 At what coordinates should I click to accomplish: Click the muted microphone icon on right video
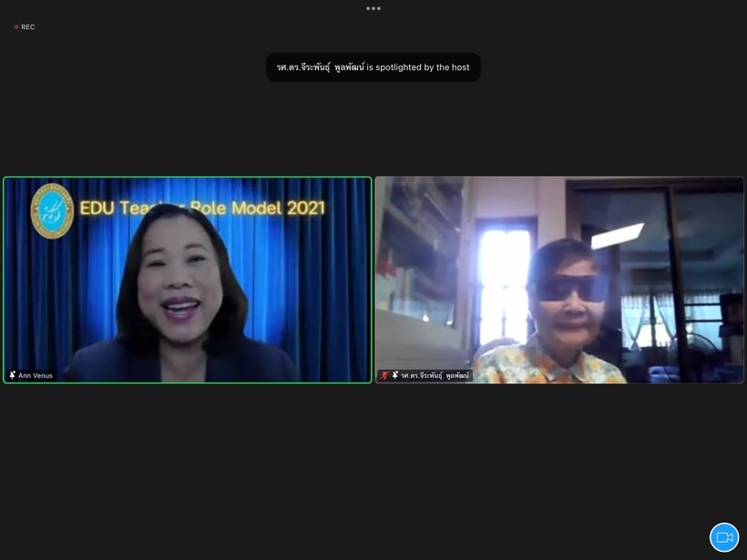click(x=384, y=375)
